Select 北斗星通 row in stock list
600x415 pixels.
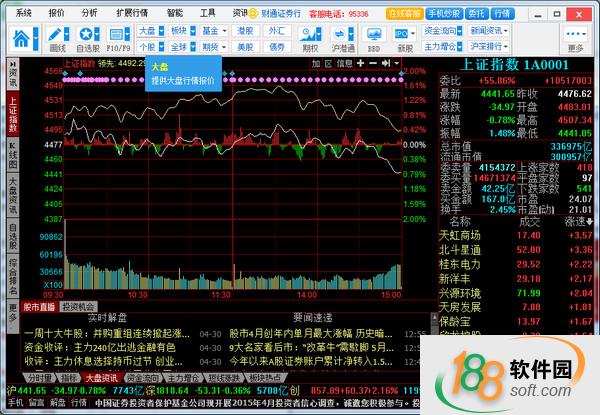tap(516, 250)
